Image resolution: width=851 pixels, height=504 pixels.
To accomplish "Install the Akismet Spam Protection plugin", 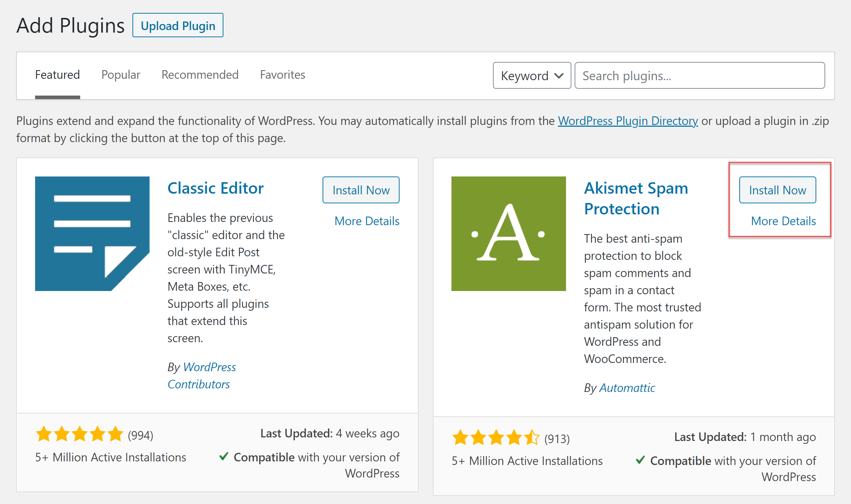I will pos(778,190).
